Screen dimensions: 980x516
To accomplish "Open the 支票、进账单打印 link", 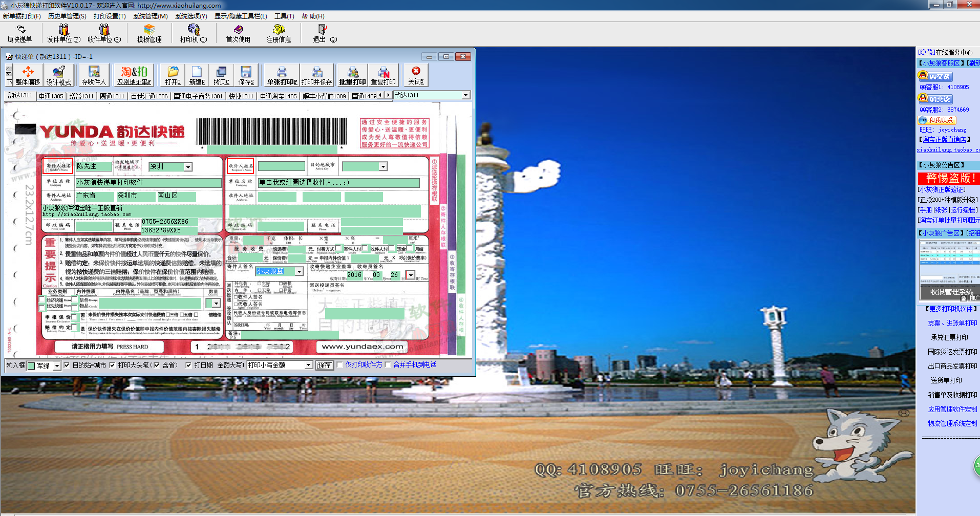I will [952, 323].
